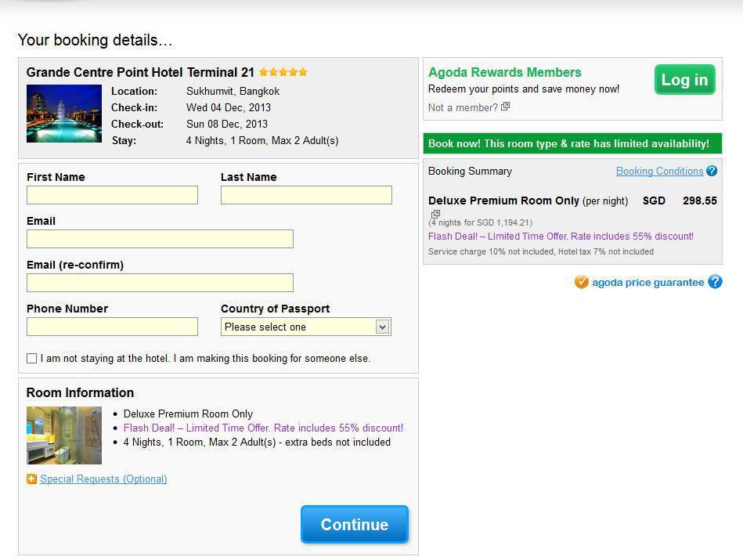743x560 pixels.
Task: Click the check-in date Wed 04 Dec, 2013
Action: click(x=229, y=107)
